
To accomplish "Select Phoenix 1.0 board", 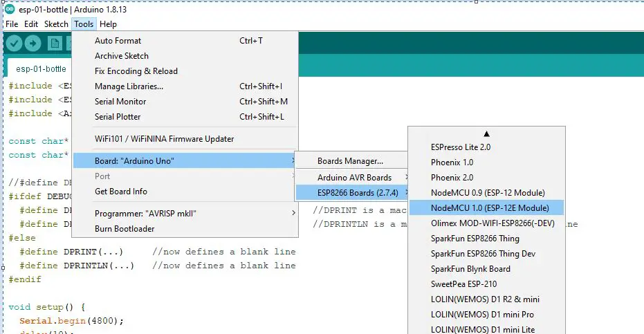I will (487, 163).
